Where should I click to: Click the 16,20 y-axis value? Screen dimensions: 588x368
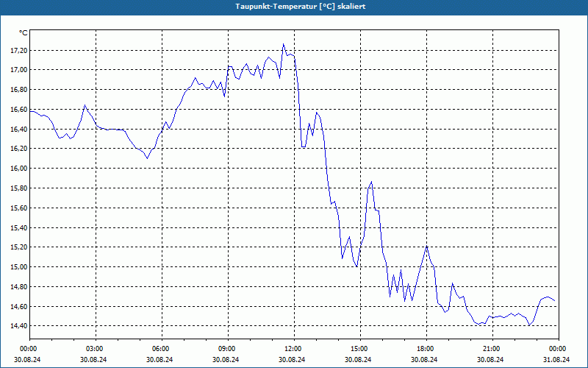click(18, 149)
